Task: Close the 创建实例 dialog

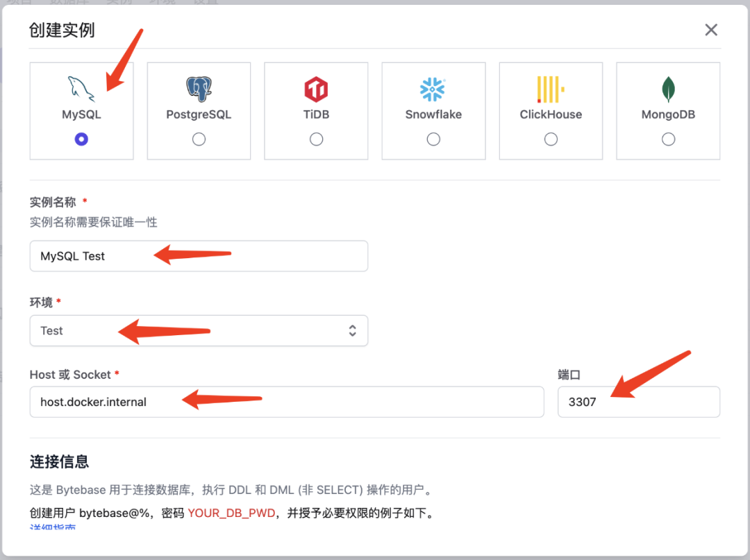Action: (711, 30)
